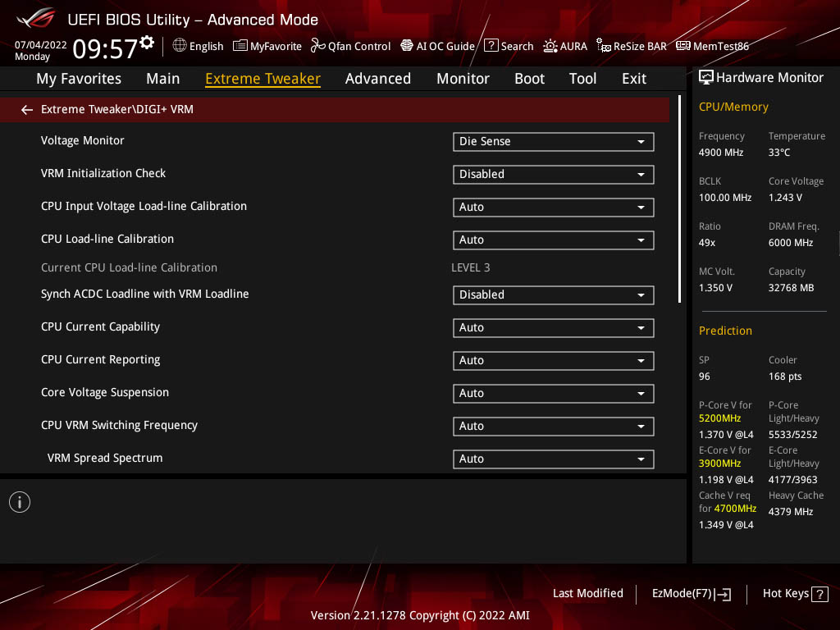Select CPU Load-line Calibration label

coord(107,239)
